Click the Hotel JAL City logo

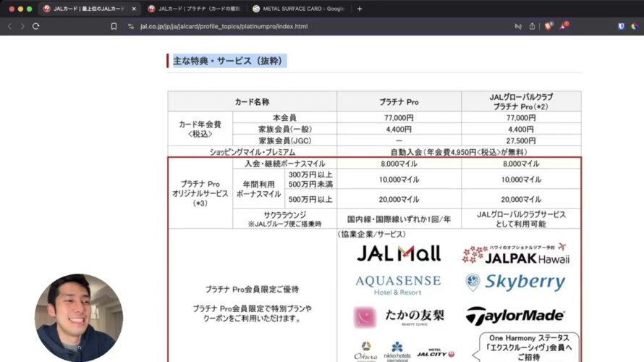(436, 353)
